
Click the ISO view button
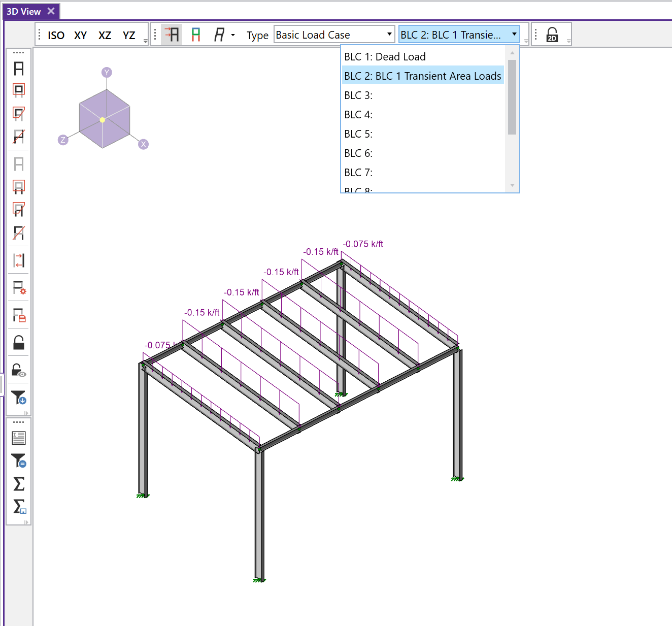[x=56, y=35]
